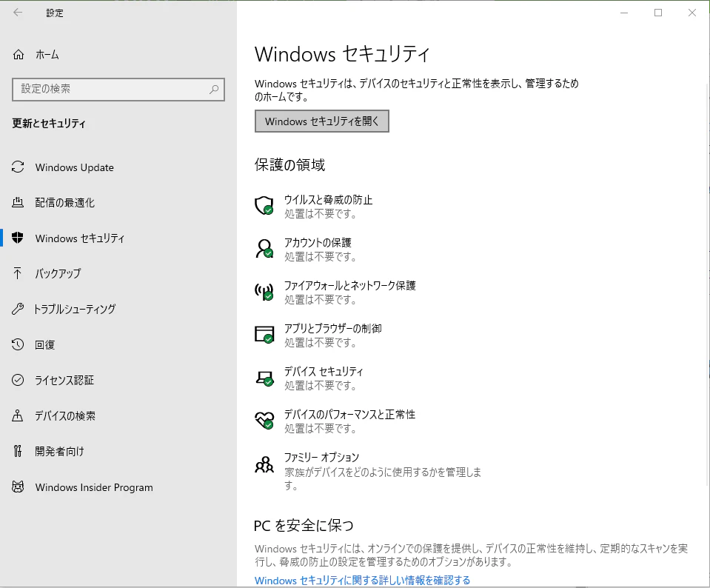Click the device security laptop icon
This screenshot has height=588, width=710.
pos(264,378)
